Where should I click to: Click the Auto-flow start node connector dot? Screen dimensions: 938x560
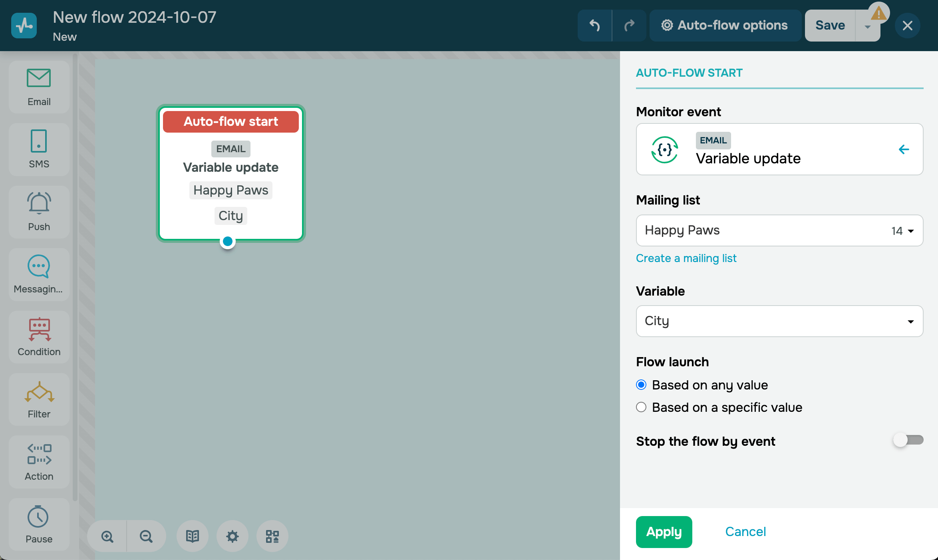coord(228,241)
